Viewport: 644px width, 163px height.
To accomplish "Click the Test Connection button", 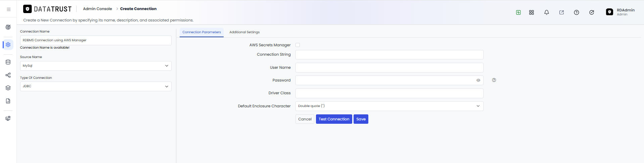I will [x=334, y=119].
